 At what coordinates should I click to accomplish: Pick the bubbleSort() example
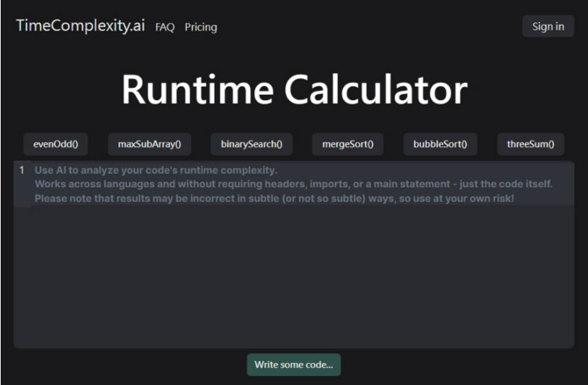440,144
